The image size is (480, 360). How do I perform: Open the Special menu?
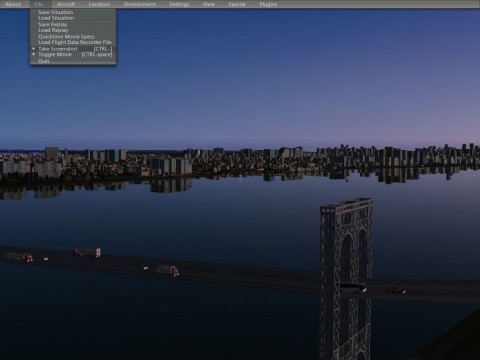coord(237,4)
